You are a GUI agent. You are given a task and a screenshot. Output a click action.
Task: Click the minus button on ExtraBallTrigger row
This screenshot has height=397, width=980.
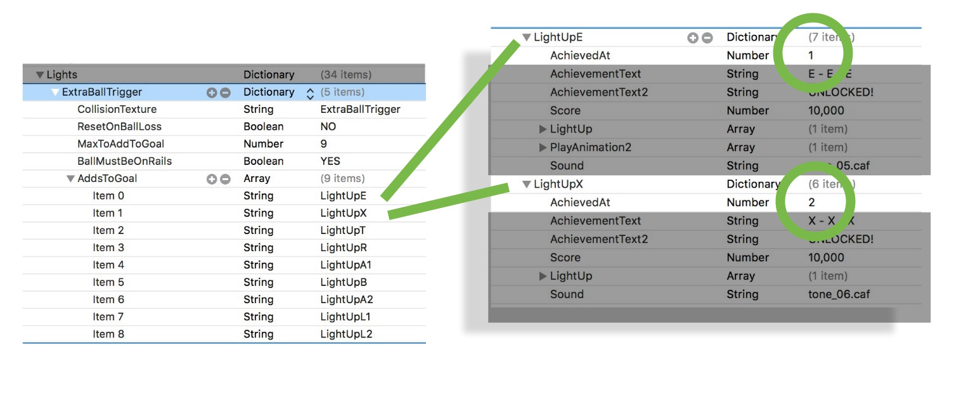pos(225,93)
